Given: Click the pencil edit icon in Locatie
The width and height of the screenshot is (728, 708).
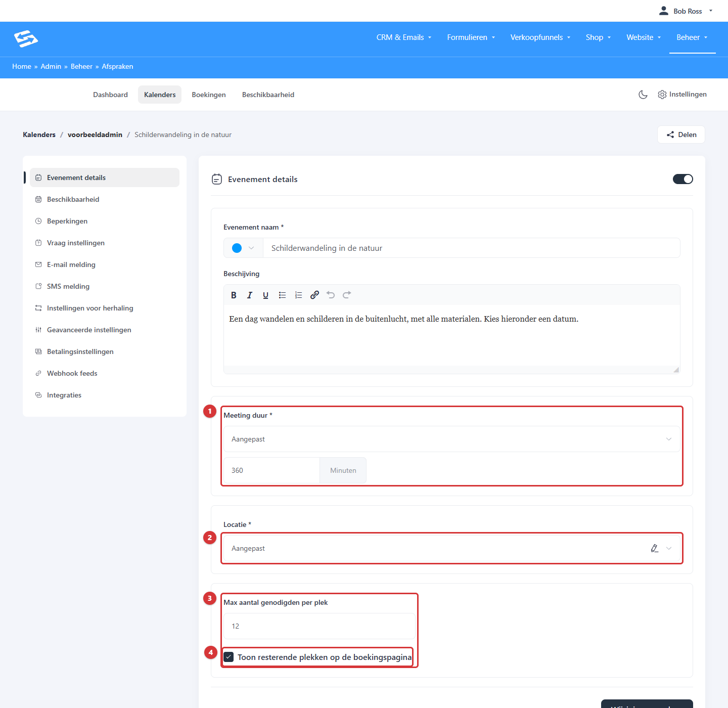Looking at the screenshot, I should pyautogui.click(x=655, y=548).
